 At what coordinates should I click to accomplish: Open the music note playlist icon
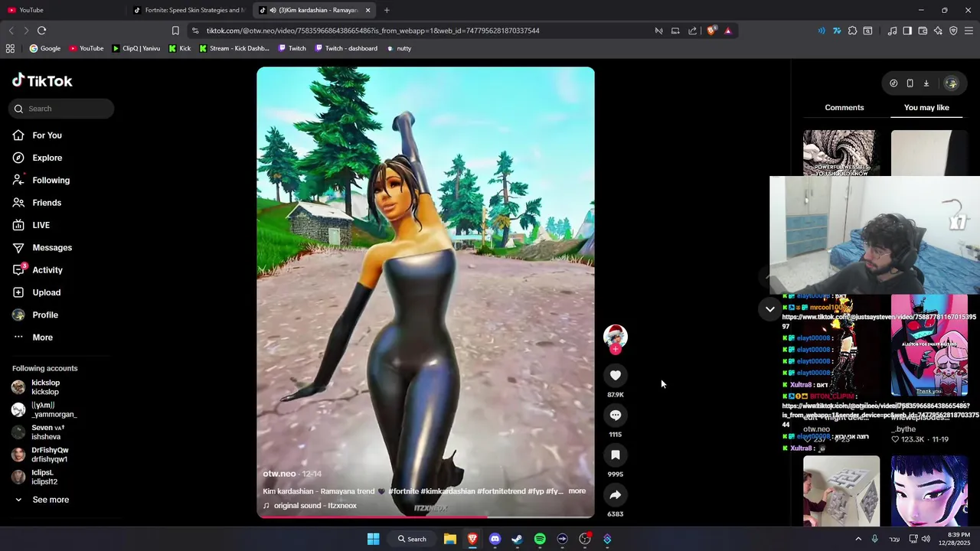[x=892, y=31]
